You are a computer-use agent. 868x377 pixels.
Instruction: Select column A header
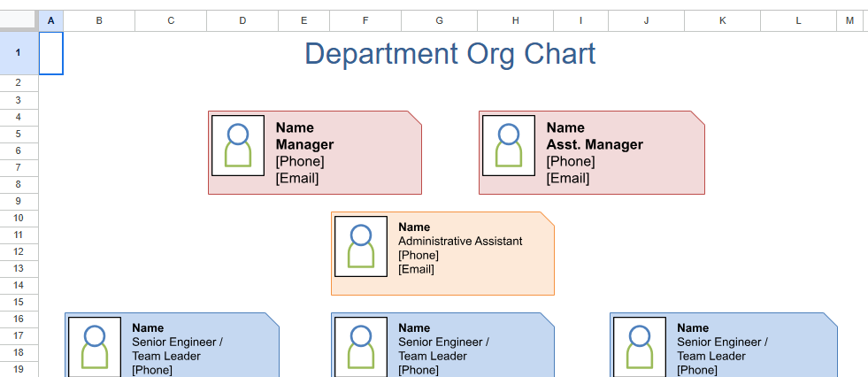51,20
